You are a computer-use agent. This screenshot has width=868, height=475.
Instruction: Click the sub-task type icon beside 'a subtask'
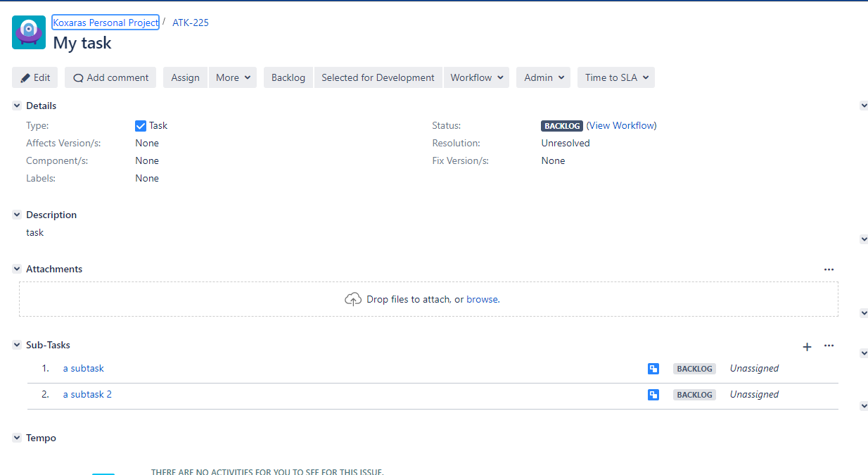tap(653, 368)
